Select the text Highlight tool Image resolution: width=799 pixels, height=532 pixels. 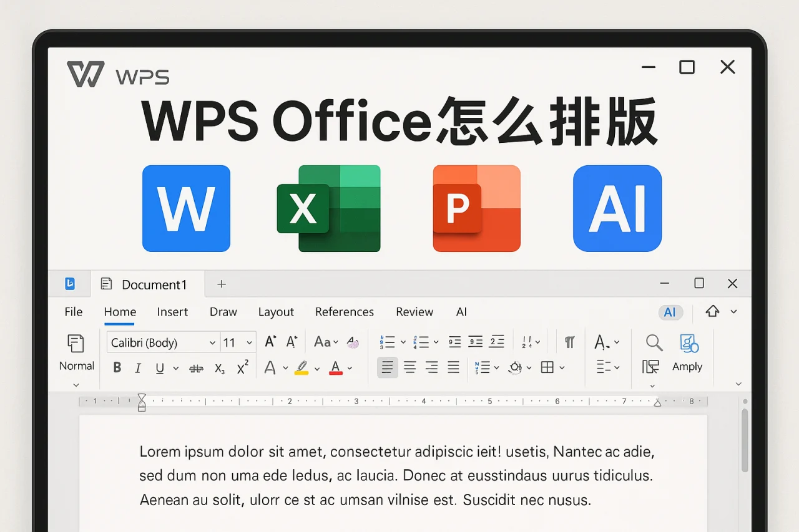pos(301,367)
